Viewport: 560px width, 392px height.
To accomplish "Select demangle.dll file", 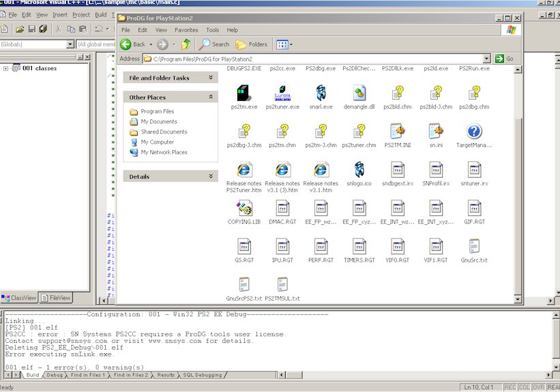I will [x=359, y=93].
